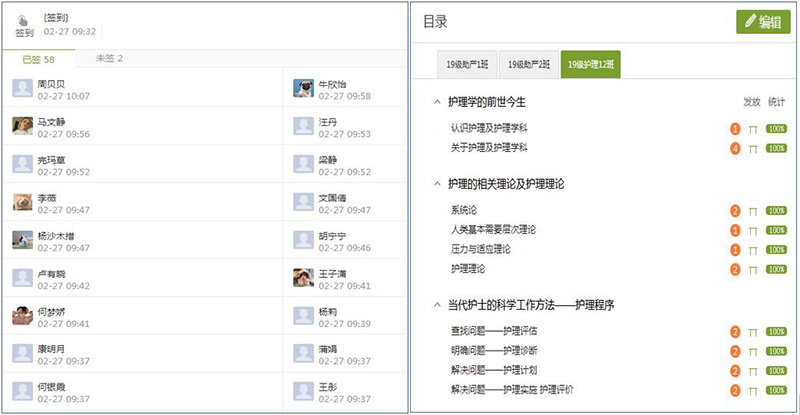Click the 签到 hand icon
The width and height of the screenshot is (800, 415).
click(24, 19)
